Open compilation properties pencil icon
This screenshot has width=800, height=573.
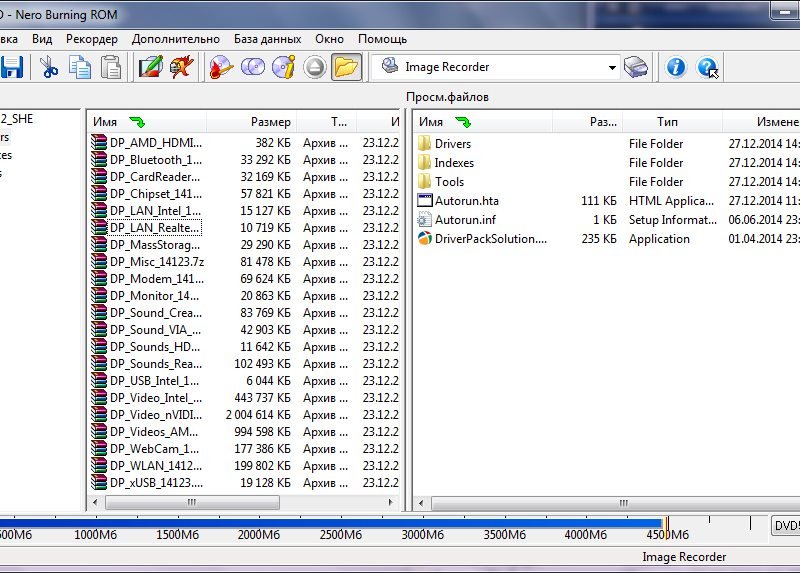tap(151, 67)
